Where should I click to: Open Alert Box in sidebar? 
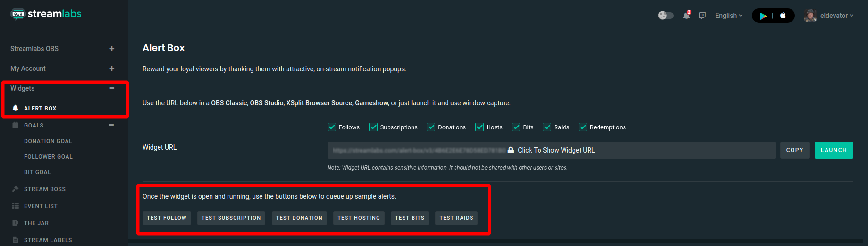point(40,108)
